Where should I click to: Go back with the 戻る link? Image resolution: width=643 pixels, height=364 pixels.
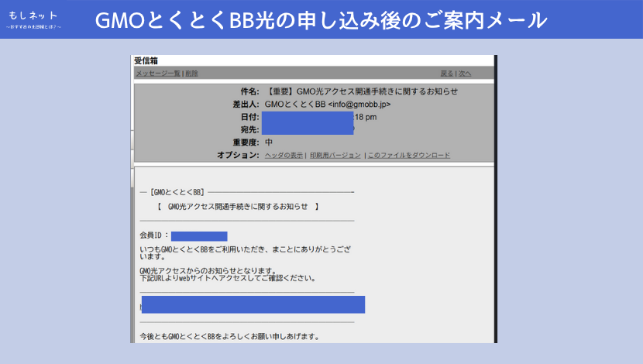click(x=446, y=74)
